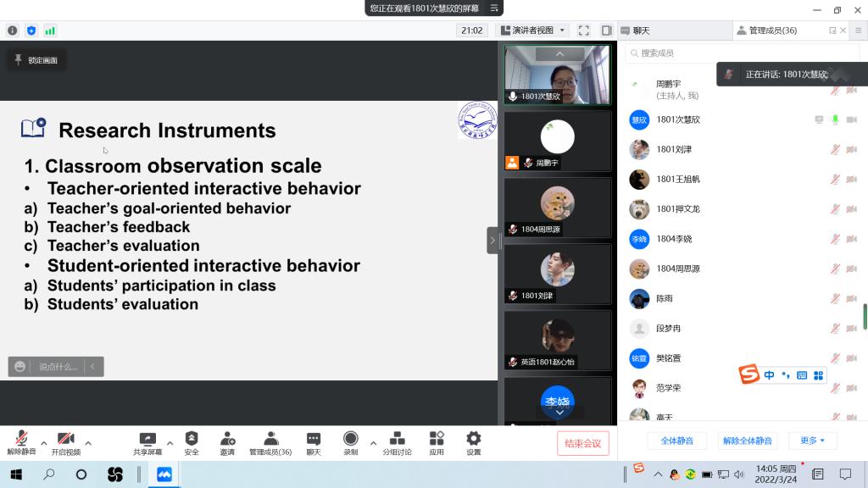Switch to the 聊天 chat tab

[635, 30]
